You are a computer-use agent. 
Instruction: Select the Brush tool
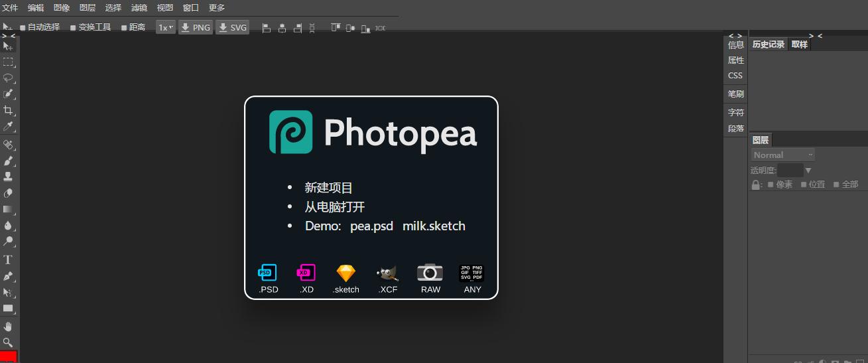tap(8, 161)
